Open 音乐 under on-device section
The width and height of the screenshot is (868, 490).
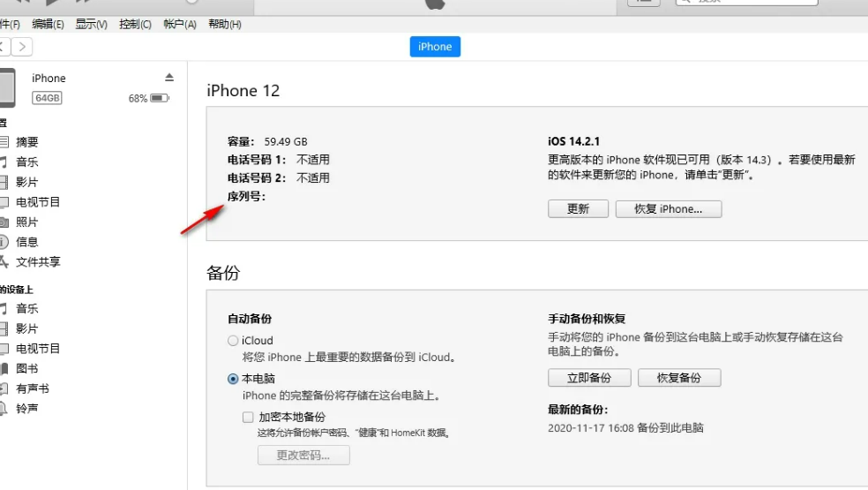27,308
